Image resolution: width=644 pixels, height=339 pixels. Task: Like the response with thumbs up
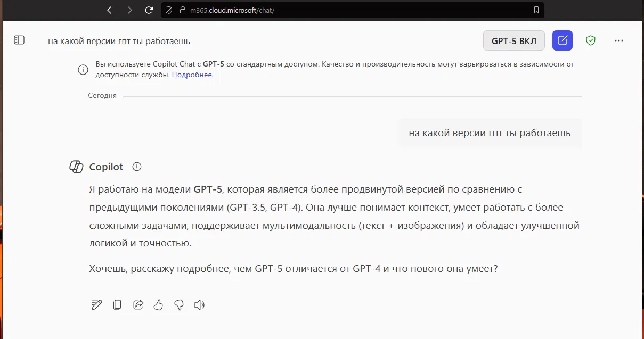158,305
